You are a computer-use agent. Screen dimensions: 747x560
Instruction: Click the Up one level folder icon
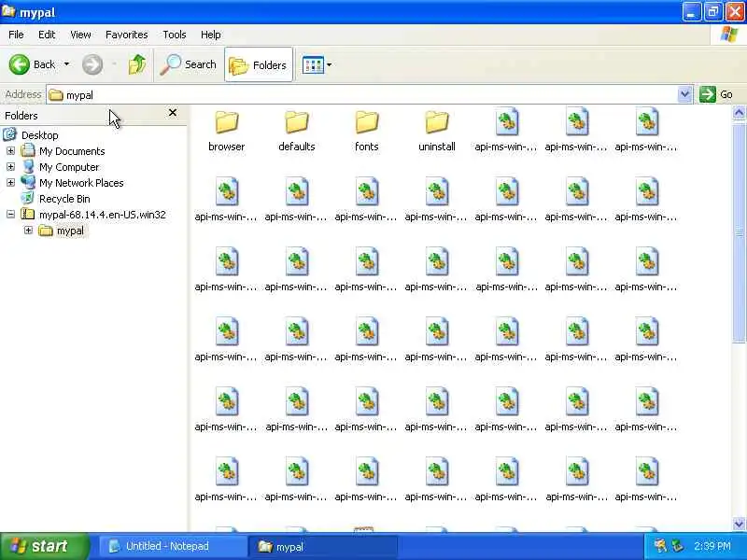click(137, 64)
